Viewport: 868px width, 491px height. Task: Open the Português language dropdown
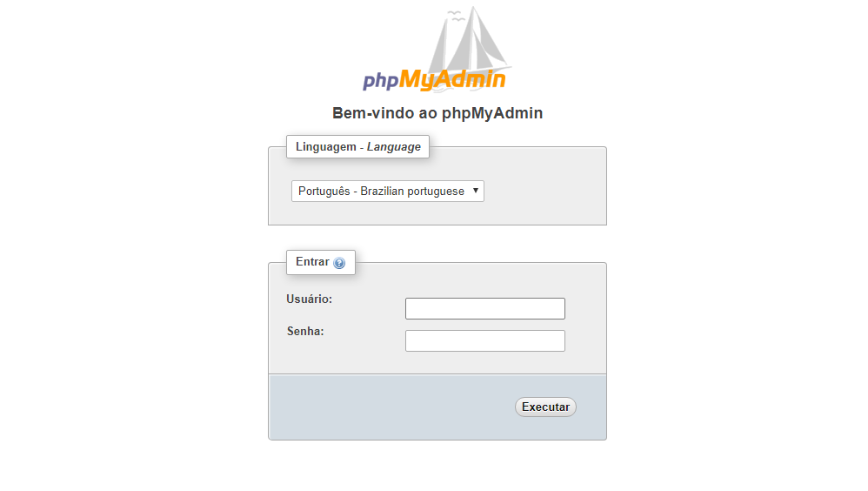click(388, 192)
